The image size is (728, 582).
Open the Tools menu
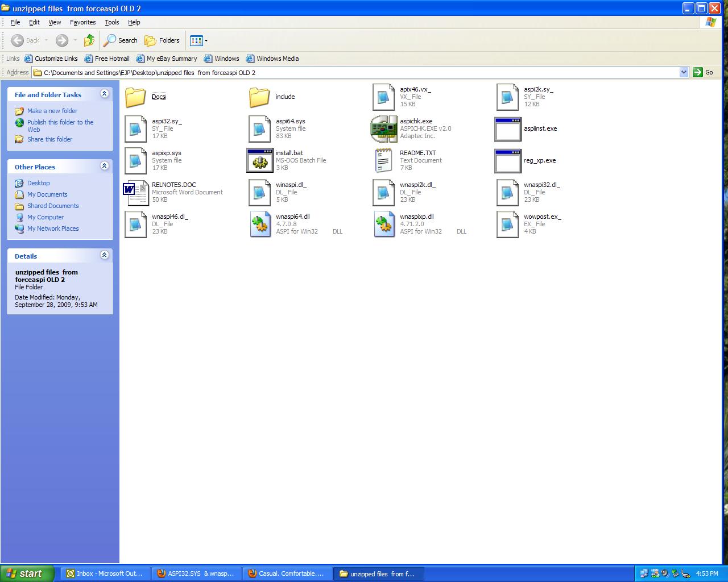pyautogui.click(x=112, y=22)
